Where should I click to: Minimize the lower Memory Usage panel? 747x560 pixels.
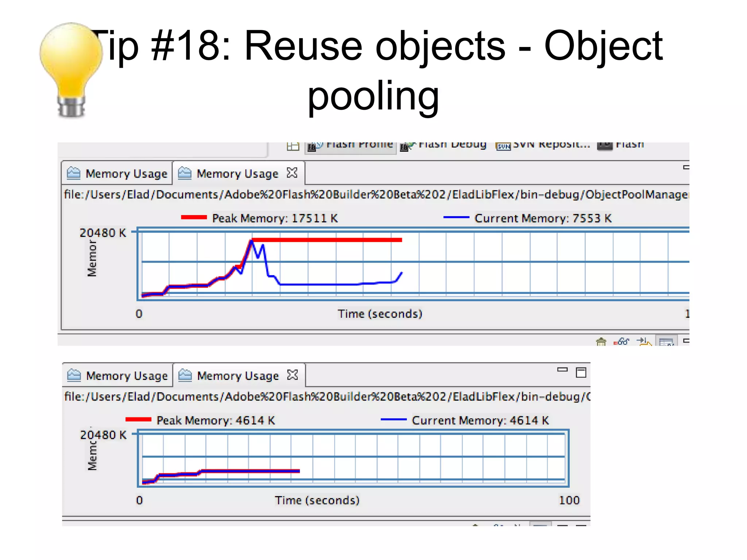click(562, 370)
